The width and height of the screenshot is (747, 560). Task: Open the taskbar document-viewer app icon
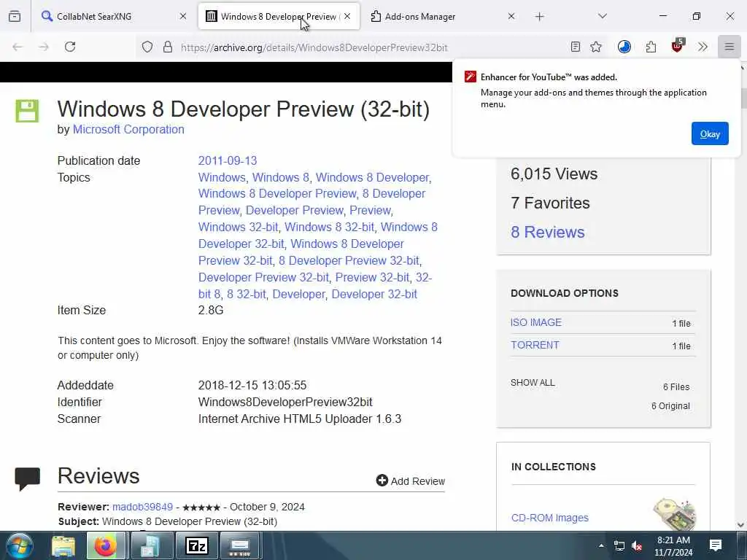(x=151, y=545)
